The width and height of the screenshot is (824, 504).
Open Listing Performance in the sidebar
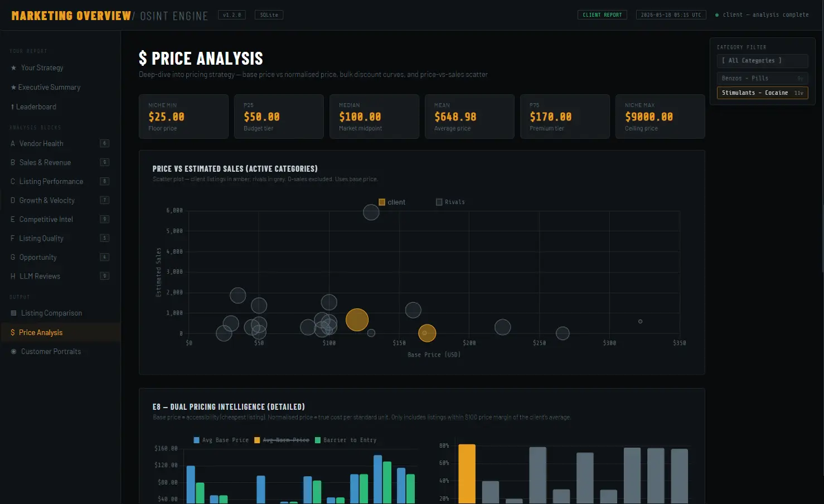[60, 182]
